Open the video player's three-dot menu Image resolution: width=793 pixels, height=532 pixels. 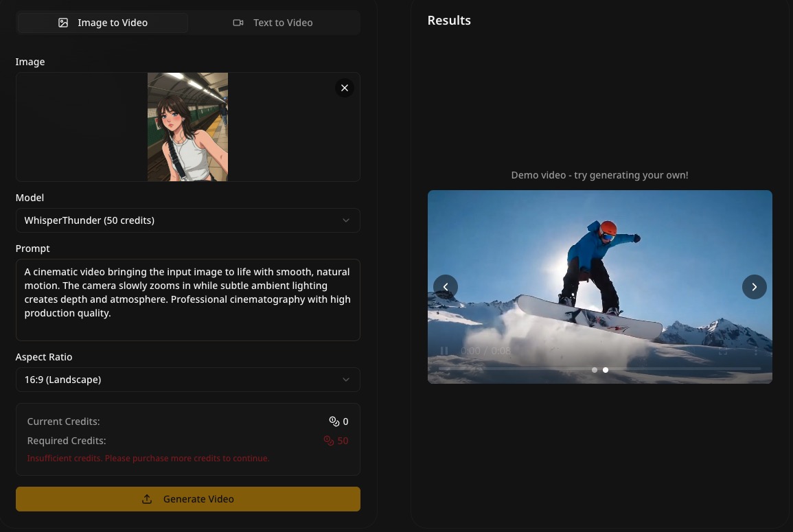coord(755,351)
